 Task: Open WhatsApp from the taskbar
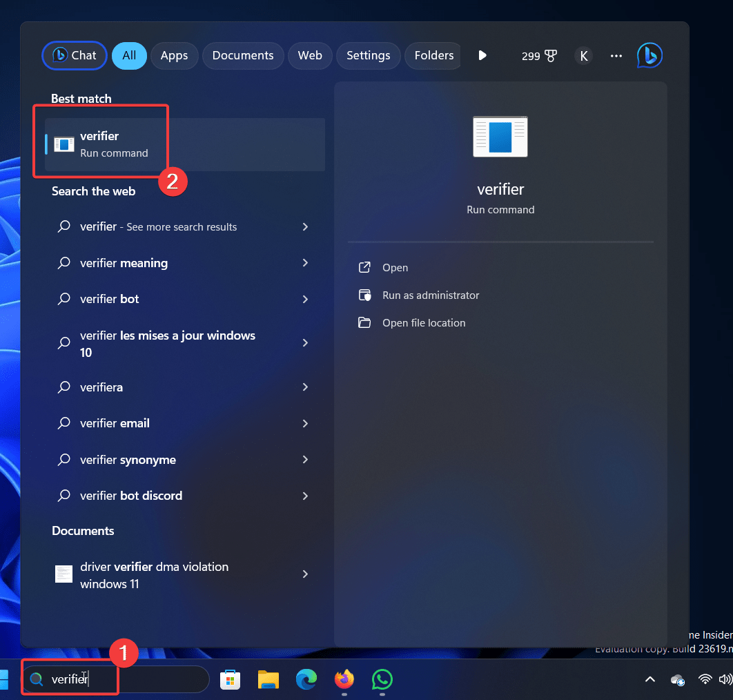click(382, 679)
